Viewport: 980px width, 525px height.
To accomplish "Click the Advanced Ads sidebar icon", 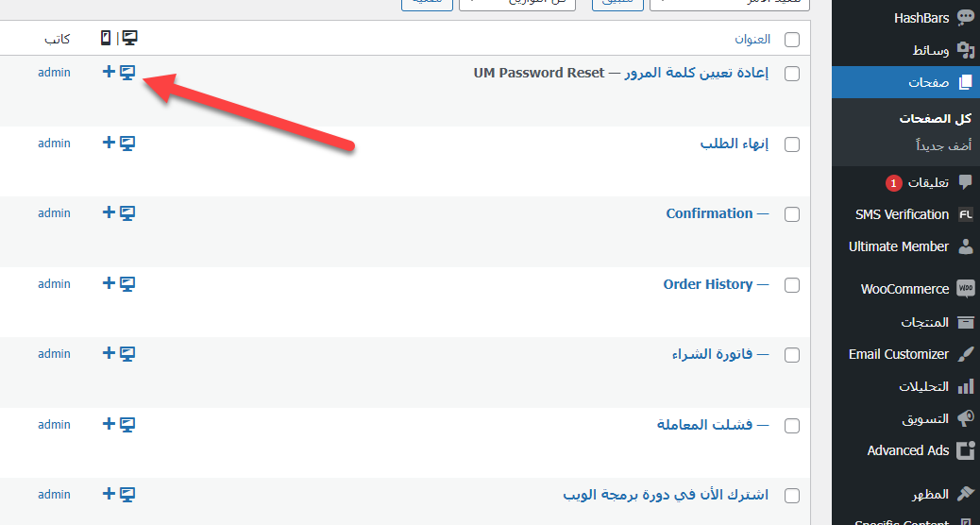I will 965,450.
